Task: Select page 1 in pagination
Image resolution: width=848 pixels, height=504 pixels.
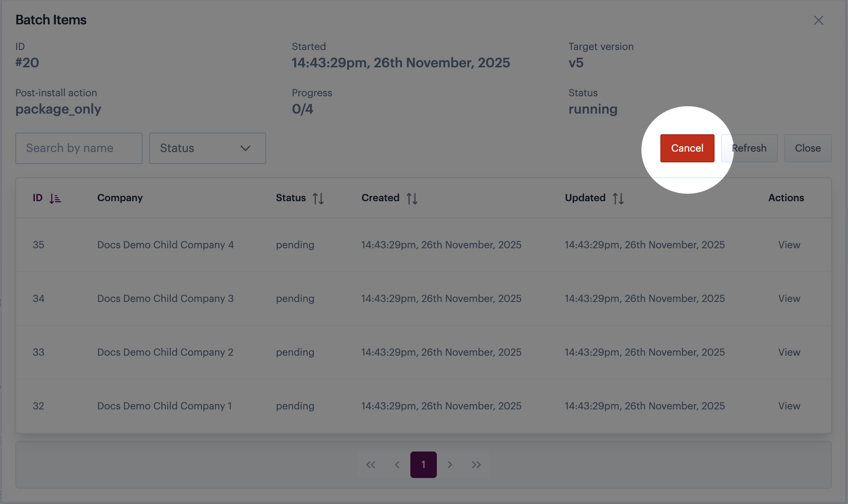Action: click(423, 465)
